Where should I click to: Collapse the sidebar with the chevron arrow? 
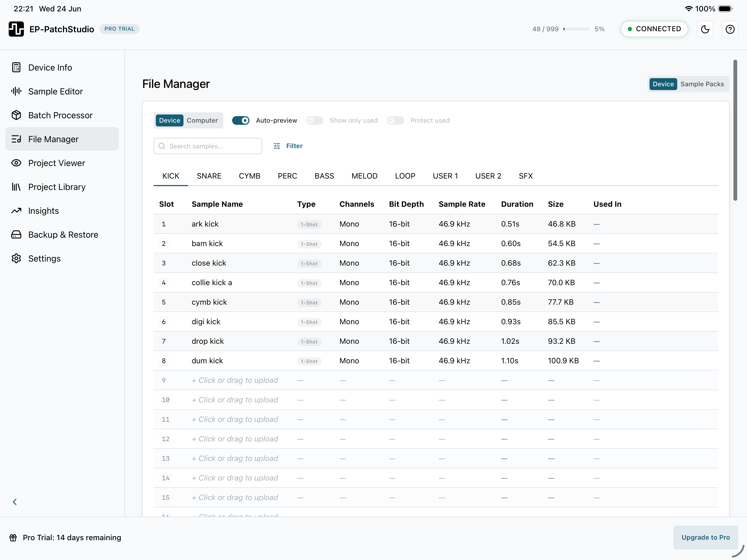tap(15, 502)
